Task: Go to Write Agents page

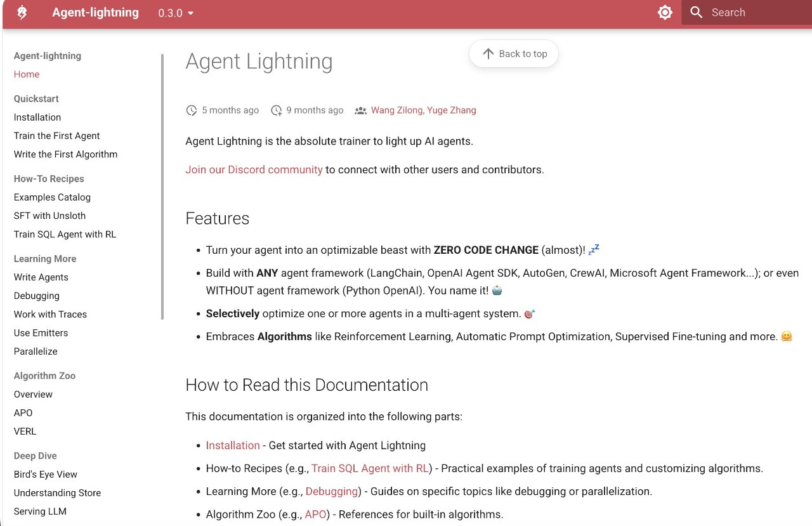Action: (x=41, y=277)
